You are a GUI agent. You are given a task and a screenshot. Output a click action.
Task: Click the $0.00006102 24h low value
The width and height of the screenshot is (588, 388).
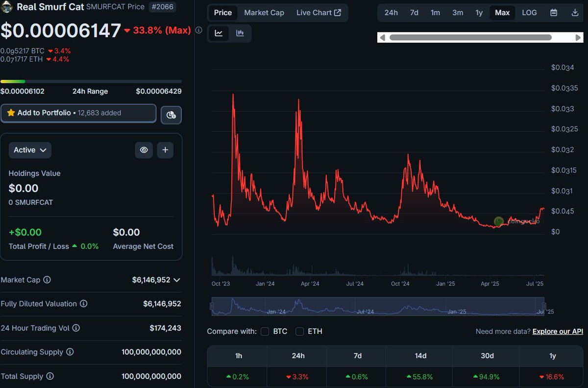point(23,91)
